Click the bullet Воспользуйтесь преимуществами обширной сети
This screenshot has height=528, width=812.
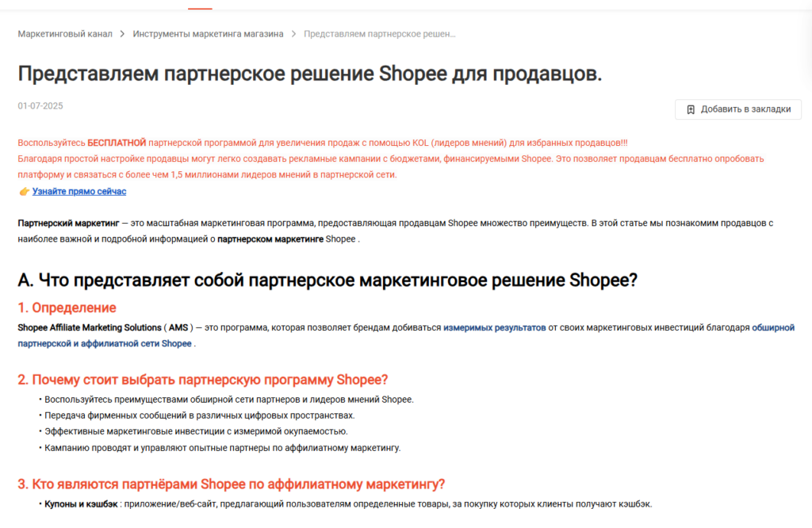click(229, 400)
